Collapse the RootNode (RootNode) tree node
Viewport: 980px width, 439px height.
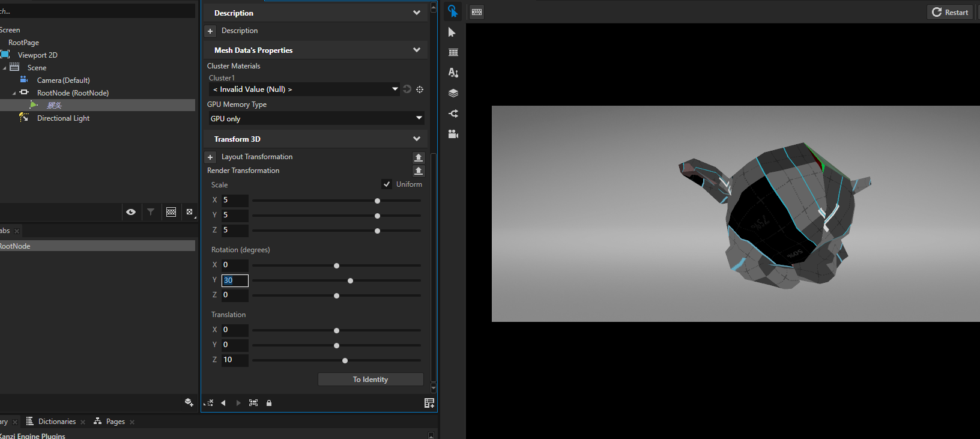14,93
